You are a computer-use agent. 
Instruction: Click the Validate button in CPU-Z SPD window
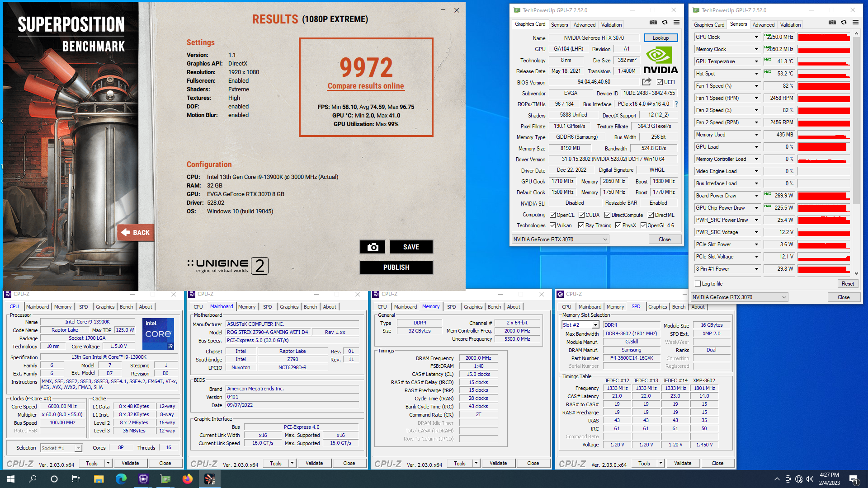[x=682, y=463]
